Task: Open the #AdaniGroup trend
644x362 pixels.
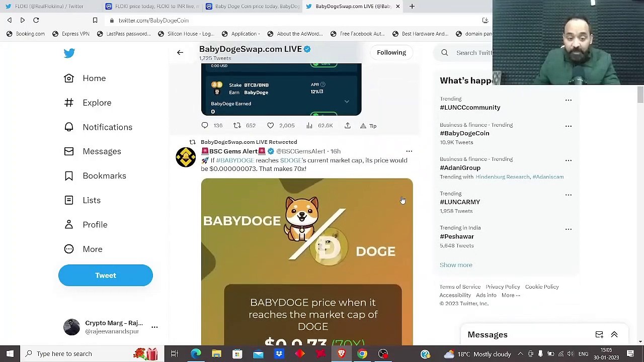Action: tap(460, 168)
